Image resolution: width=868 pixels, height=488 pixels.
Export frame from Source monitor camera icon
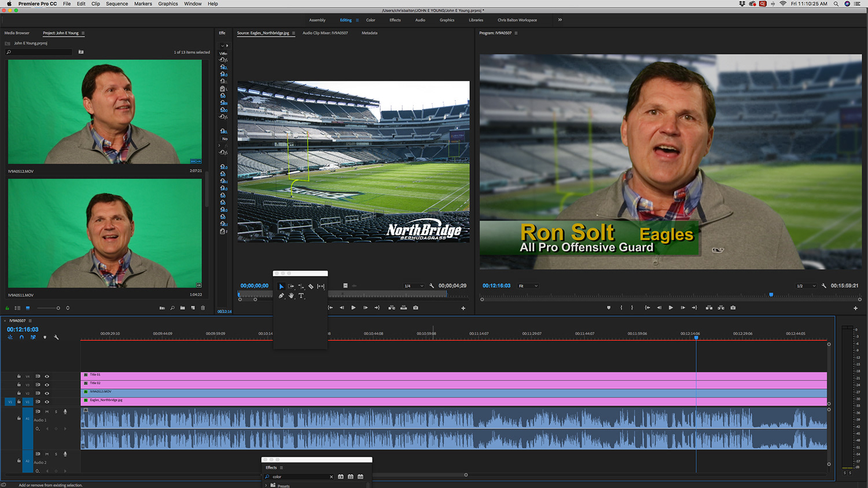coord(415,307)
